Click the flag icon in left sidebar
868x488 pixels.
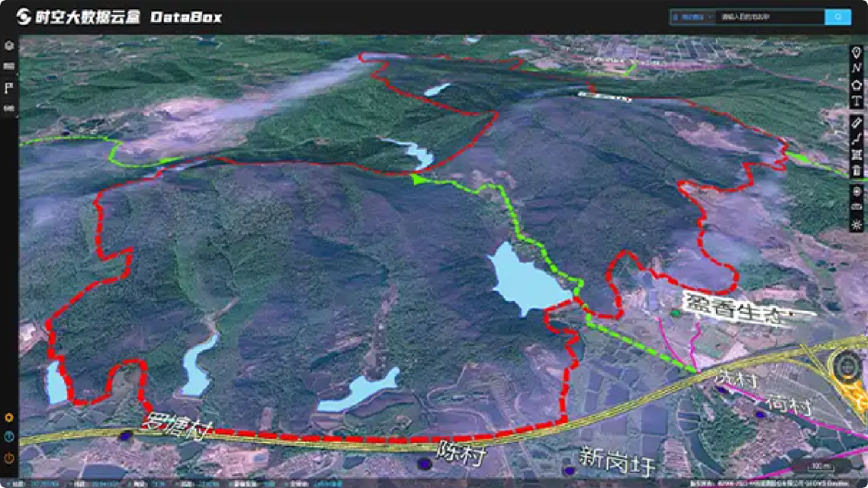(x=9, y=88)
